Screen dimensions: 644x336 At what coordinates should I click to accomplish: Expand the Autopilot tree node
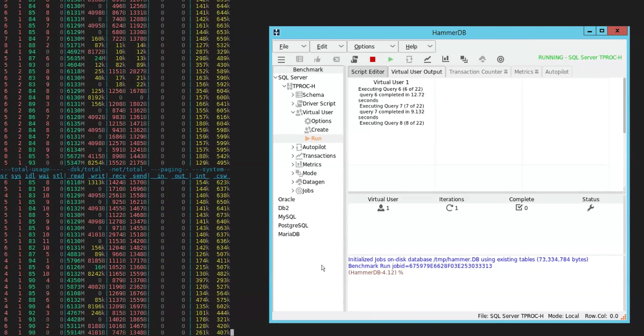pyautogui.click(x=293, y=147)
